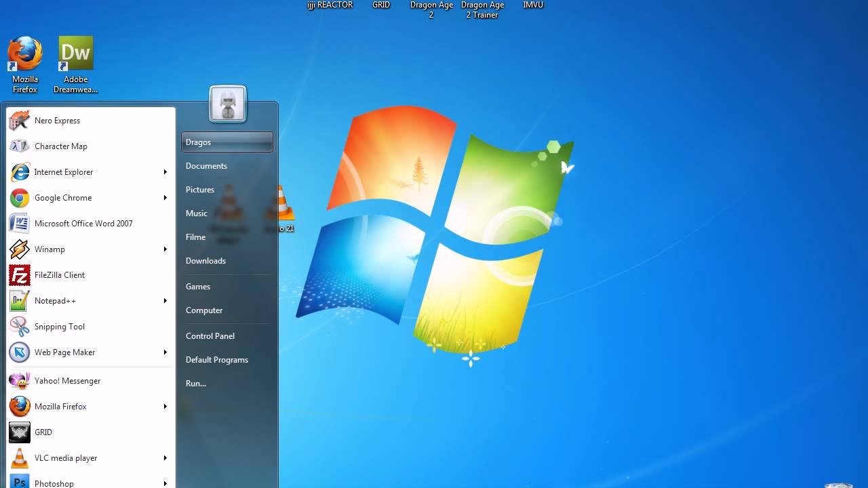Expand Photoshop jump list arrow
This screenshot has height=488, width=868.
(165, 483)
